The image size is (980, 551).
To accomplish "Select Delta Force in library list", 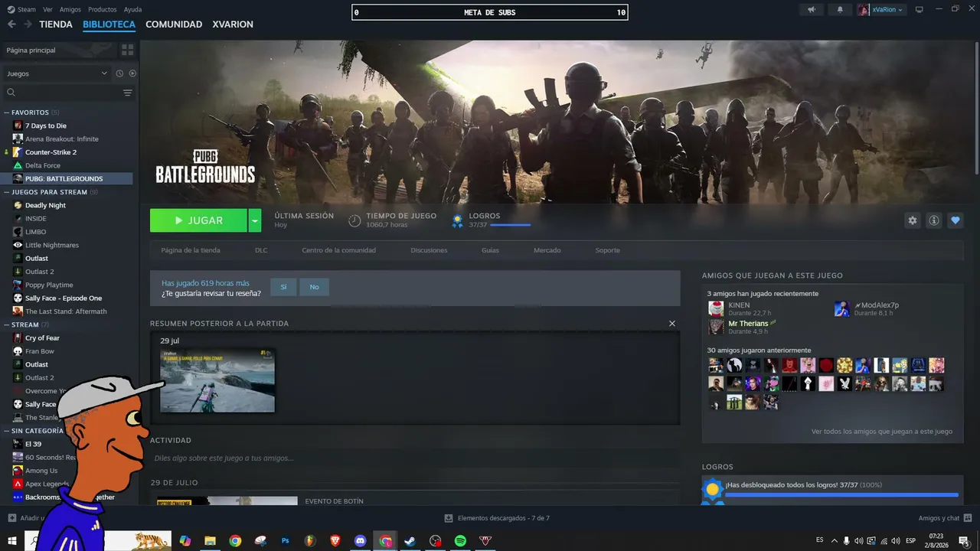I will coord(43,165).
